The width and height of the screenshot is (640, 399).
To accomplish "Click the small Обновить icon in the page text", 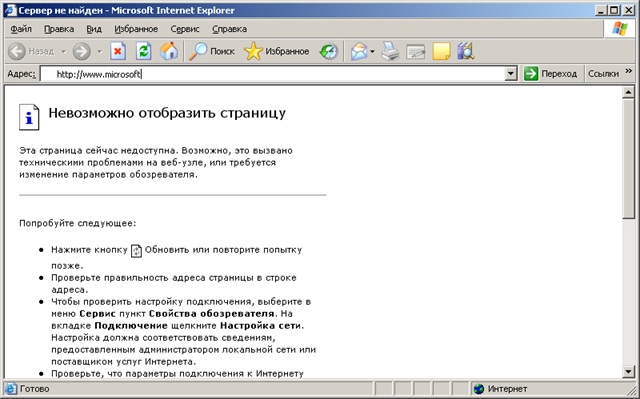I will coord(136,250).
